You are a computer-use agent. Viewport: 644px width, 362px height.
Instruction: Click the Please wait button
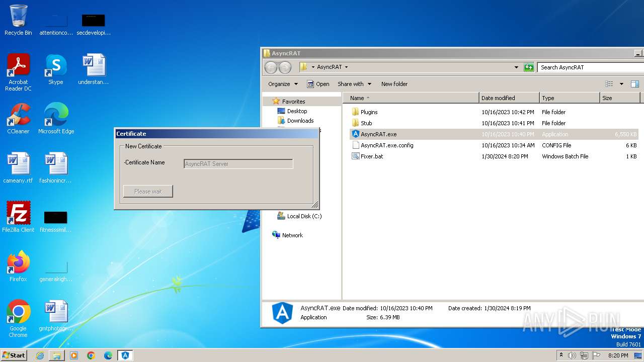point(148,192)
